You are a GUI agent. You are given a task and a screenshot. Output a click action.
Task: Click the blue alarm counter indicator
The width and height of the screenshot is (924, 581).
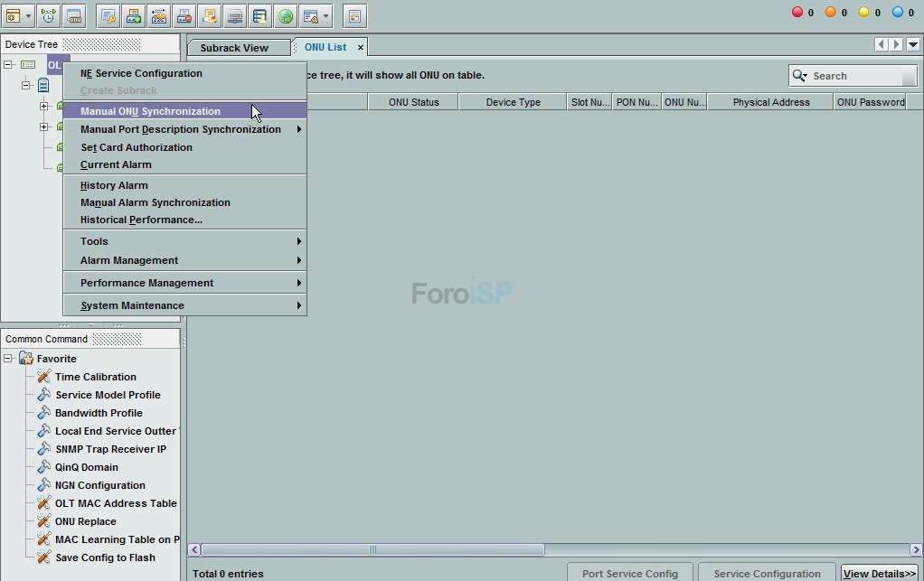point(898,12)
